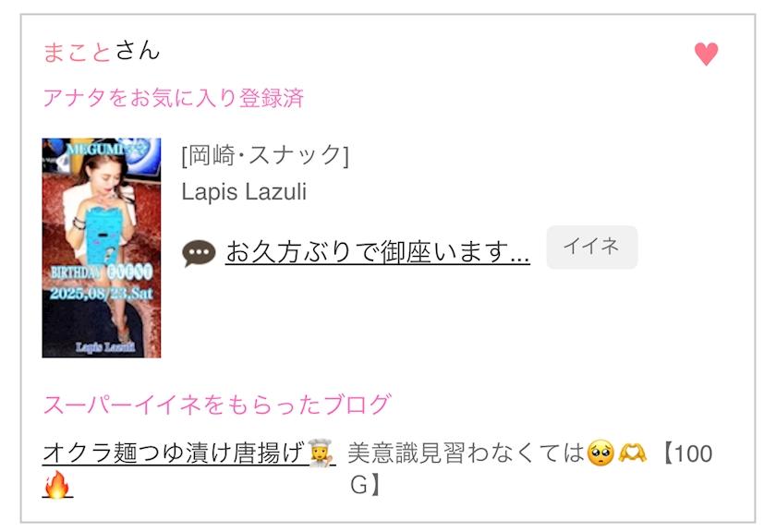Click the chef emoji after 唐揚げ
This screenshot has width=776, height=532.
tap(321, 453)
